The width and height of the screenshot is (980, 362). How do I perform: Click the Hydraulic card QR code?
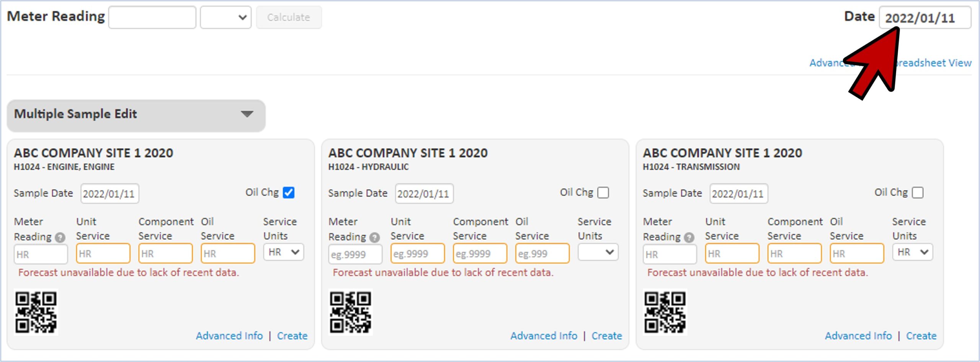[350, 312]
